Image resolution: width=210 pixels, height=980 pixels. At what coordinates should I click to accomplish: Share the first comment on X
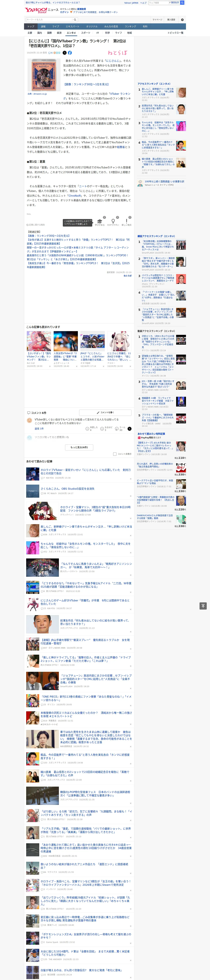(130, 429)
